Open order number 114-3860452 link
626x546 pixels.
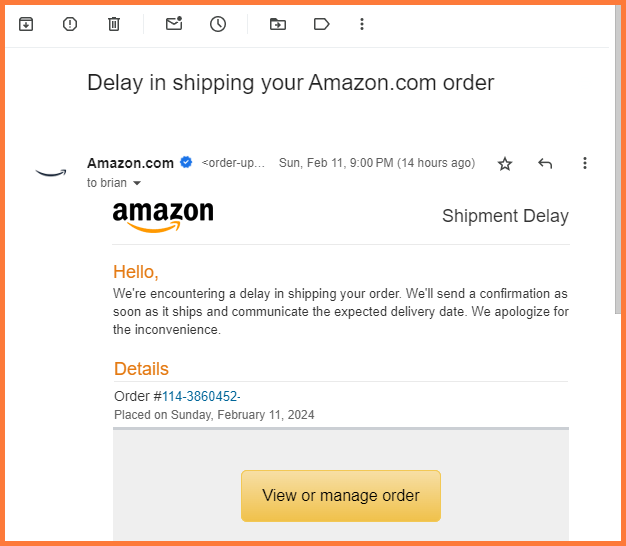pos(201,396)
